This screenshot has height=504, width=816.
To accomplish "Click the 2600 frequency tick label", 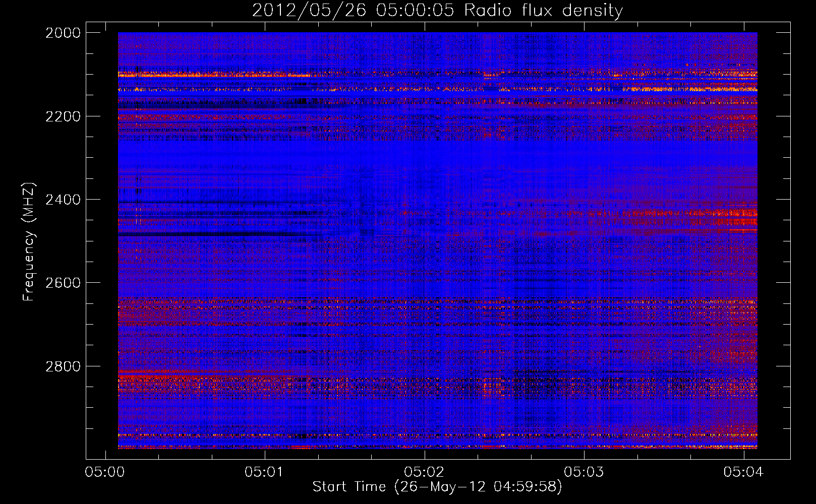I will 63,283.
